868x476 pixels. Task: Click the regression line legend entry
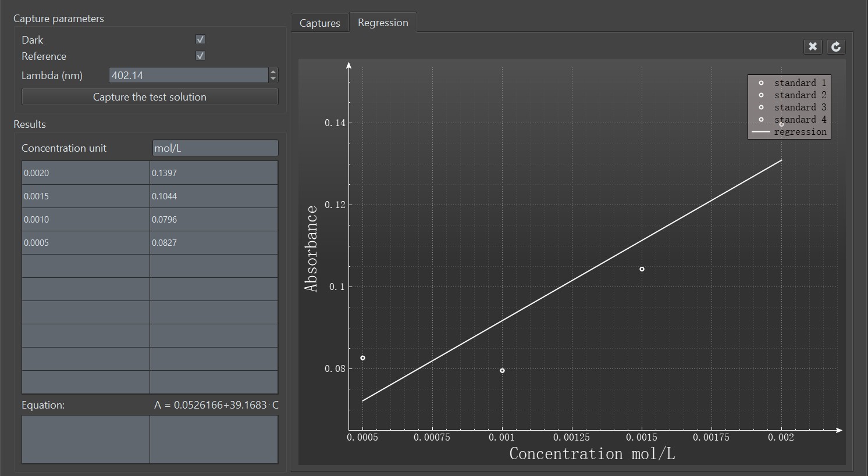tap(789, 132)
